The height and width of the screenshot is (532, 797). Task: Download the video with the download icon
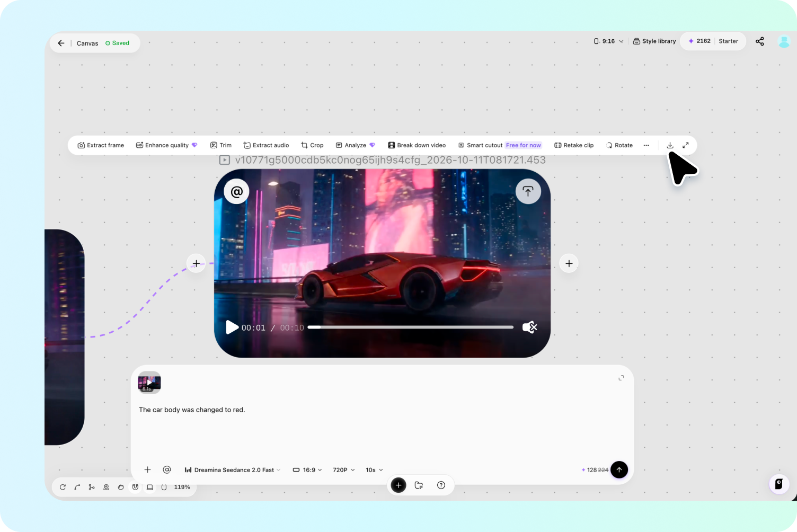670,145
